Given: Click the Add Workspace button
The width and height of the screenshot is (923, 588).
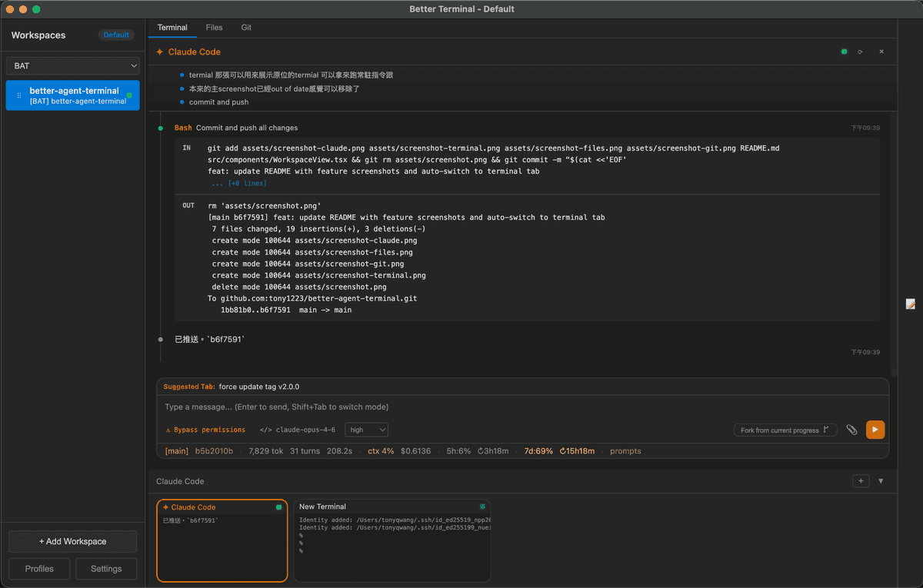Looking at the screenshot, I should click(x=73, y=541).
